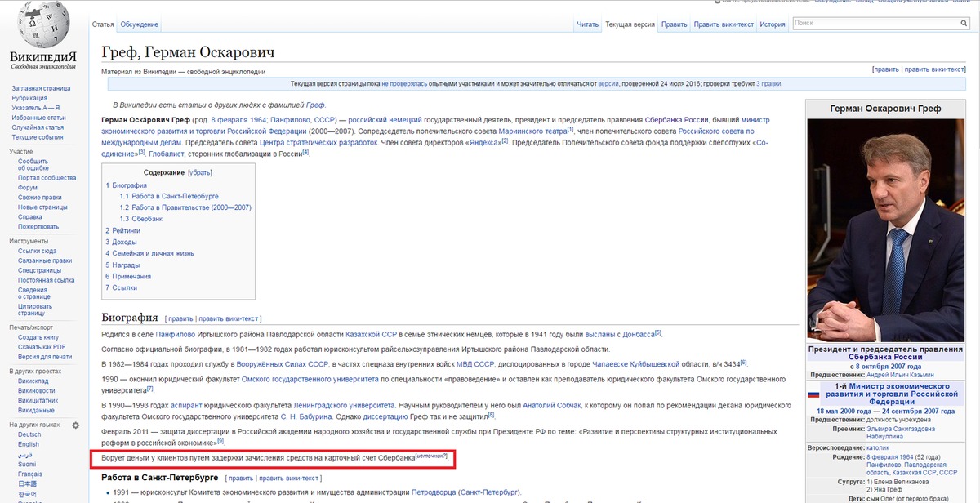Click the Russian flag icon in infobox
This screenshot has width=980, height=503.
click(813, 394)
